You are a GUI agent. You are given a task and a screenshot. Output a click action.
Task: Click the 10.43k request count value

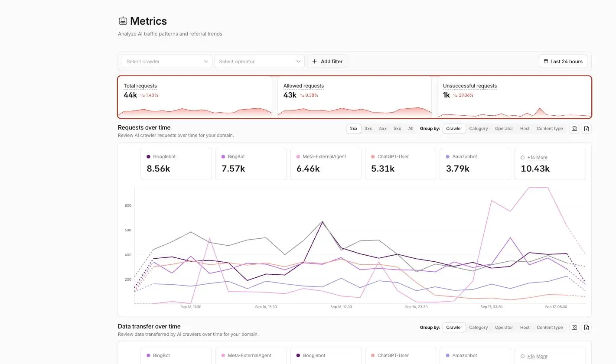tap(535, 169)
